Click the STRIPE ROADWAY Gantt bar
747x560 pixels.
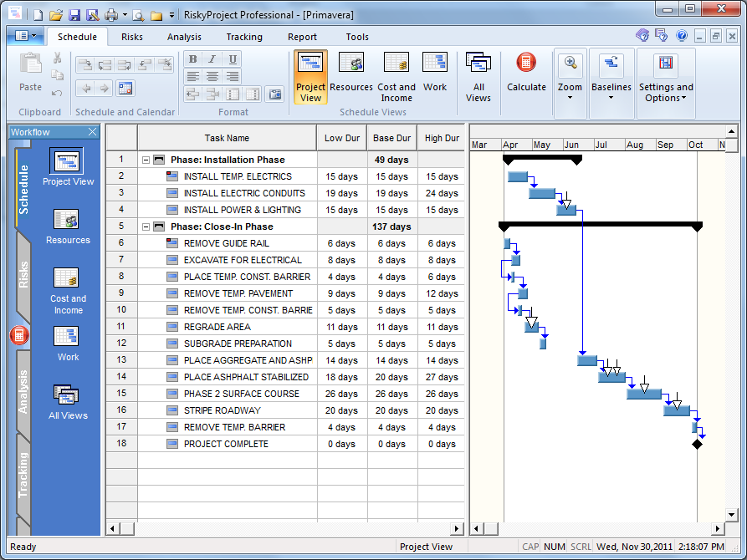677,410
